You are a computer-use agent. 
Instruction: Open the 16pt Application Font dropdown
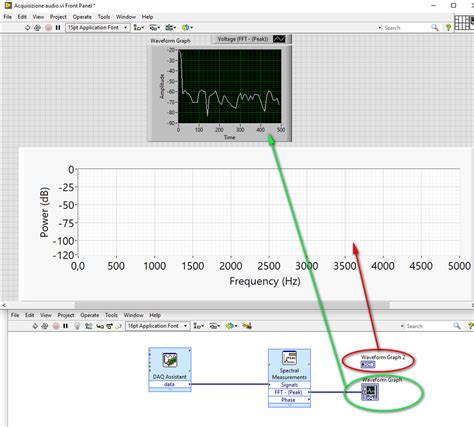tap(158, 326)
